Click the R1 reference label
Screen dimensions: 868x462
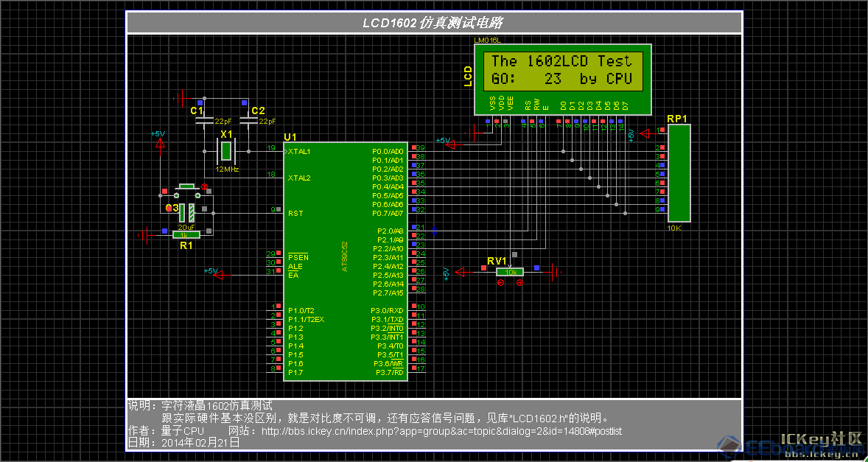[186, 245]
